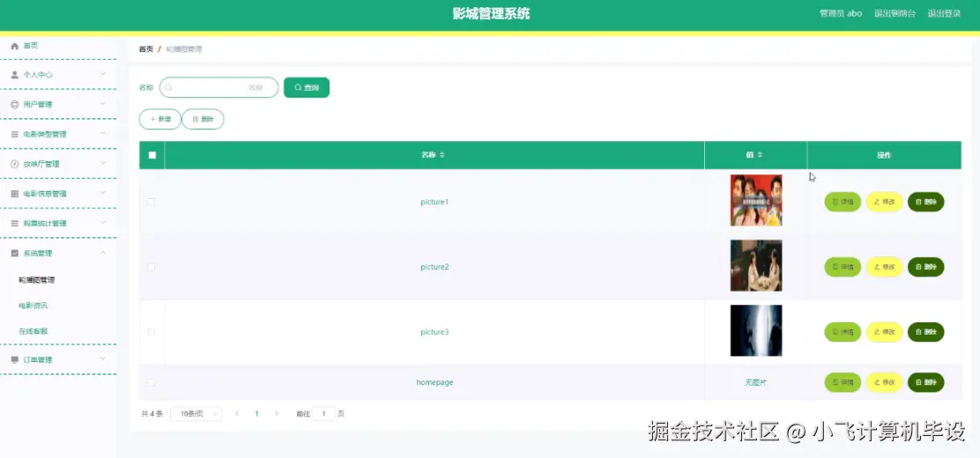Click the list icon beside 电影类型管理
This screenshot has height=458, width=980.
pos(15,135)
